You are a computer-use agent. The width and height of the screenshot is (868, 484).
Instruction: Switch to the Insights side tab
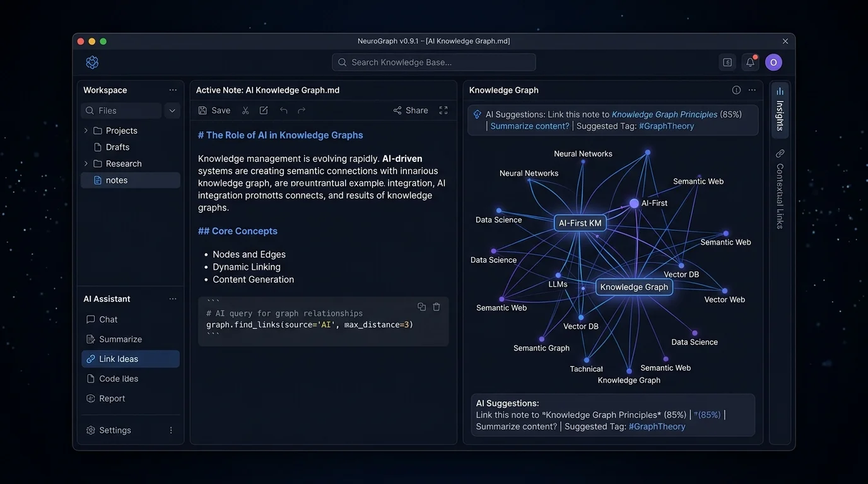click(x=780, y=110)
